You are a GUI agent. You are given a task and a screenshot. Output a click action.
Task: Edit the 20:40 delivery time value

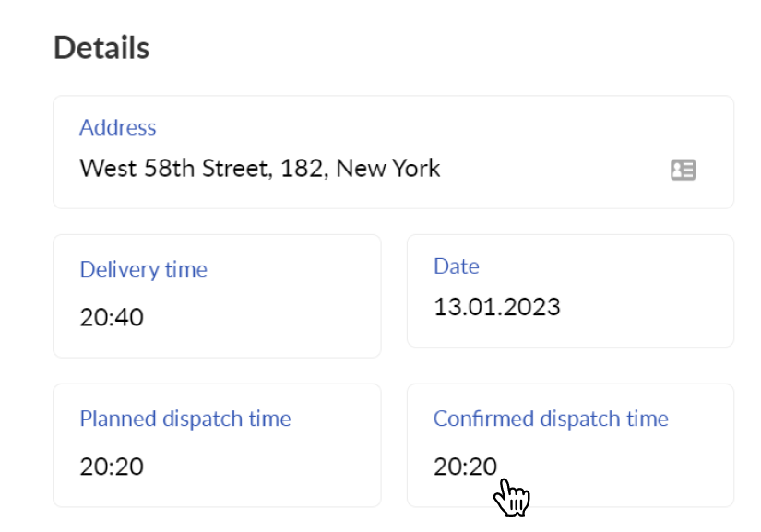112,317
